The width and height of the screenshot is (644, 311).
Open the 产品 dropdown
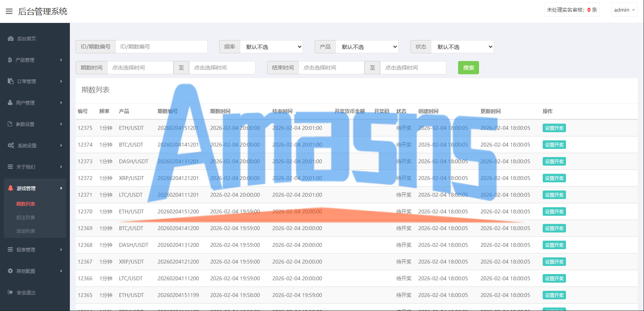click(x=367, y=47)
